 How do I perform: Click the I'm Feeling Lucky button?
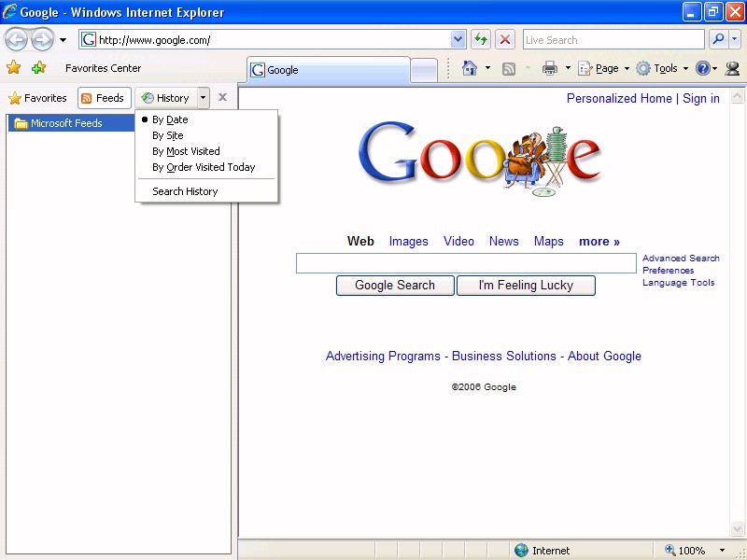pos(526,286)
